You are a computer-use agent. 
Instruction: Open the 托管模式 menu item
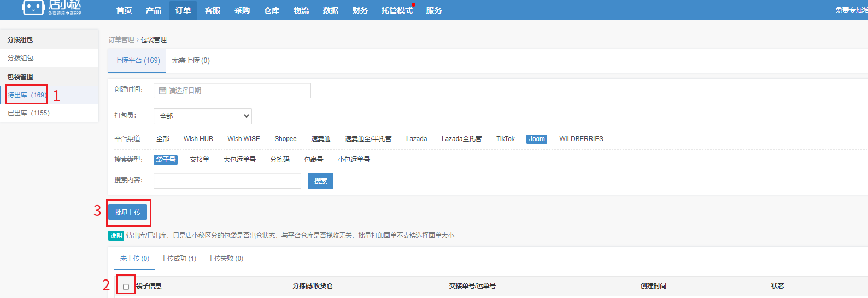tap(397, 10)
